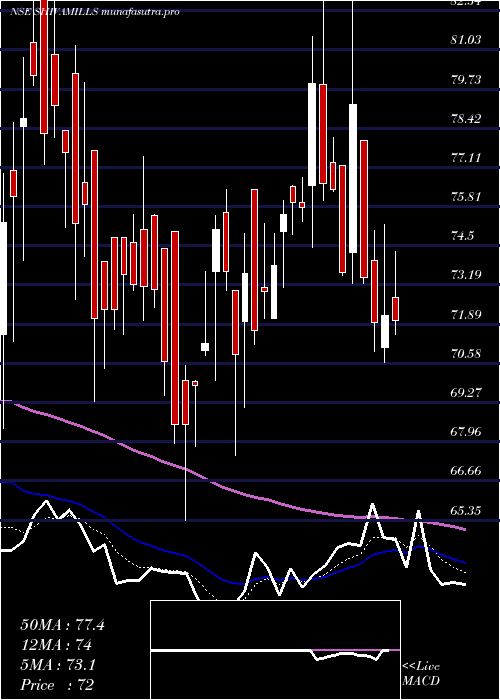This screenshot has width=500, height=700.
Task: Click the 81.03 price axis label
Action: tap(466, 40)
